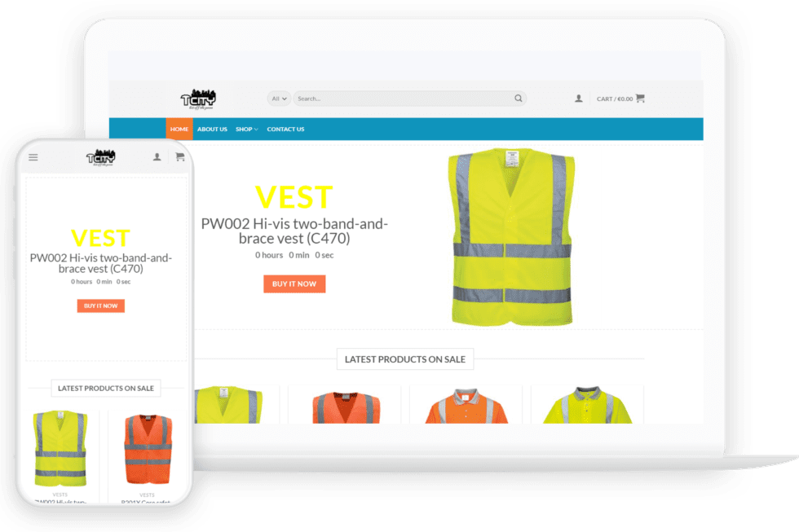799x532 pixels.
Task: Go to the Home menu tab
Action: click(x=179, y=130)
